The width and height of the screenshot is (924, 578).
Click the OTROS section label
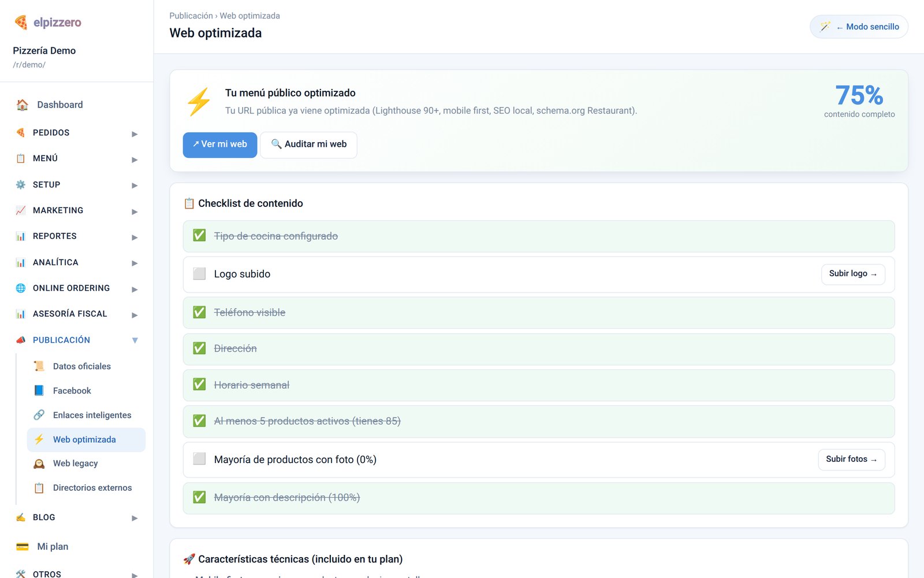[x=47, y=574]
